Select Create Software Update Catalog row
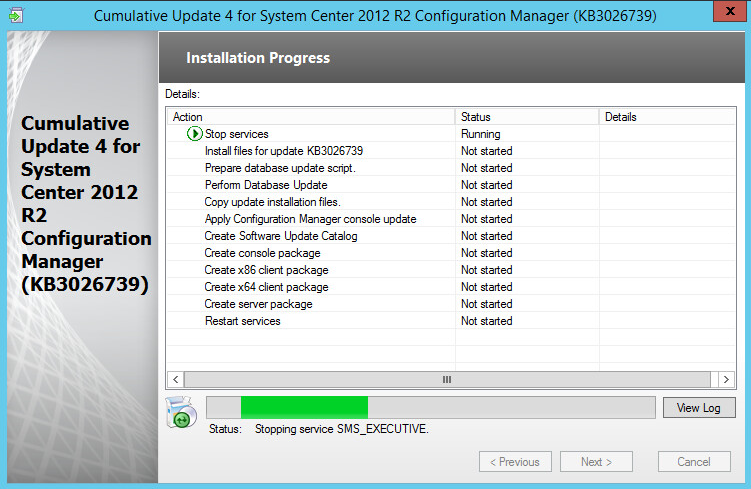 point(280,236)
